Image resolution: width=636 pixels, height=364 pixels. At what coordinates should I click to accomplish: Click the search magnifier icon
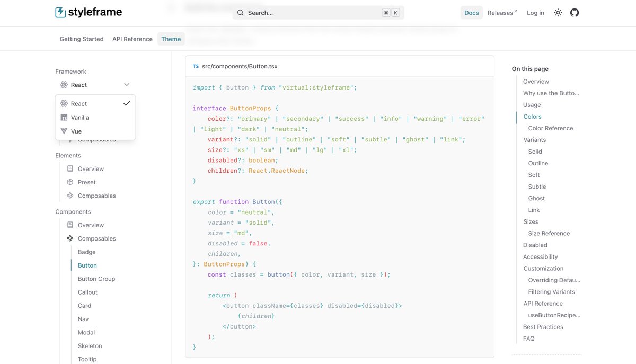[240, 13]
